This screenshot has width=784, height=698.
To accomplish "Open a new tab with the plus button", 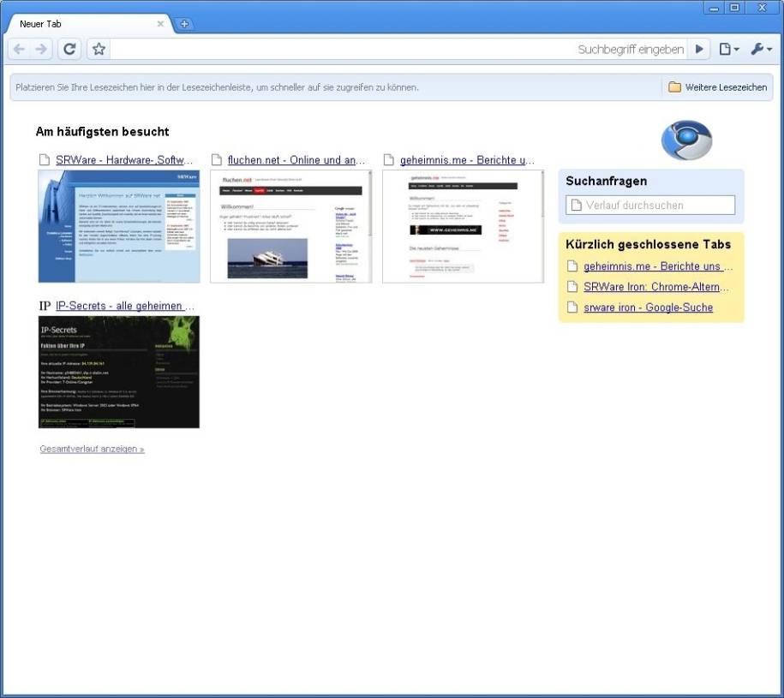I will pos(184,22).
